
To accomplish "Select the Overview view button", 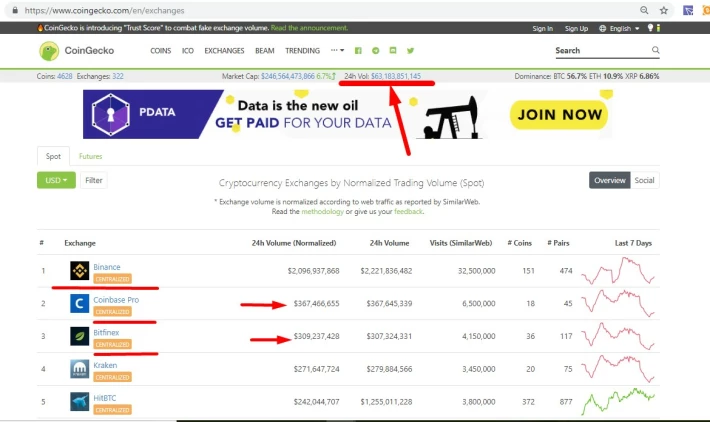I will (x=609, y=180).
